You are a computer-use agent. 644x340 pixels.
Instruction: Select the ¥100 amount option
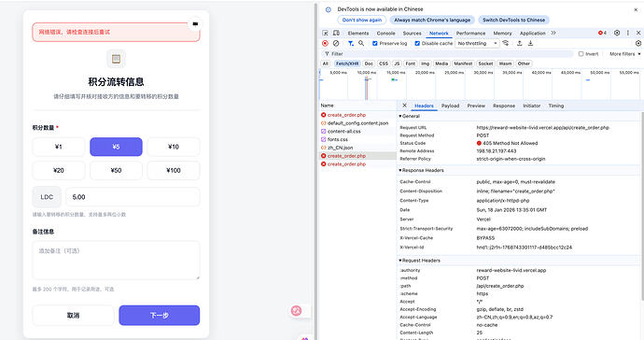click(174, 170)
